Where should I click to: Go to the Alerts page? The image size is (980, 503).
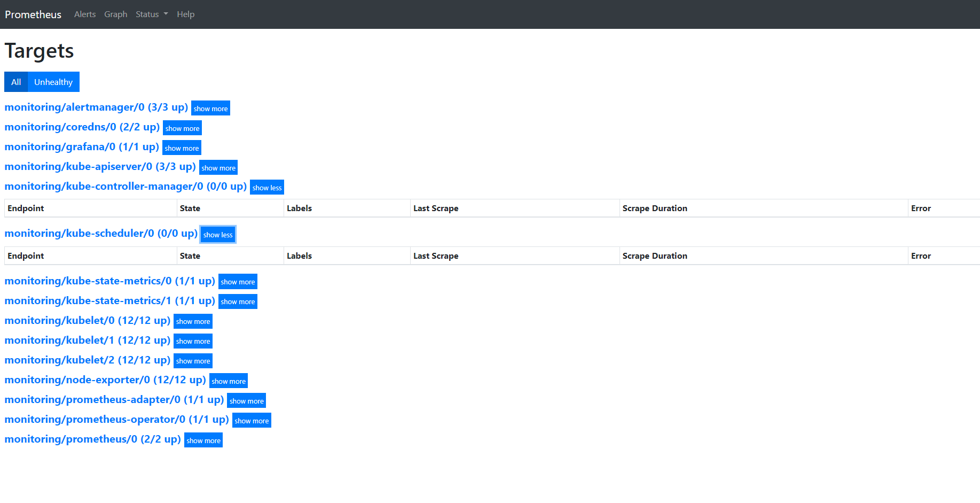point(85,14)
